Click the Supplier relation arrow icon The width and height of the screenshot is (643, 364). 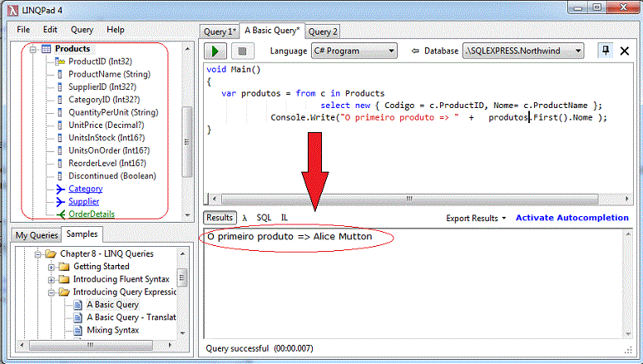click(60, 202)
